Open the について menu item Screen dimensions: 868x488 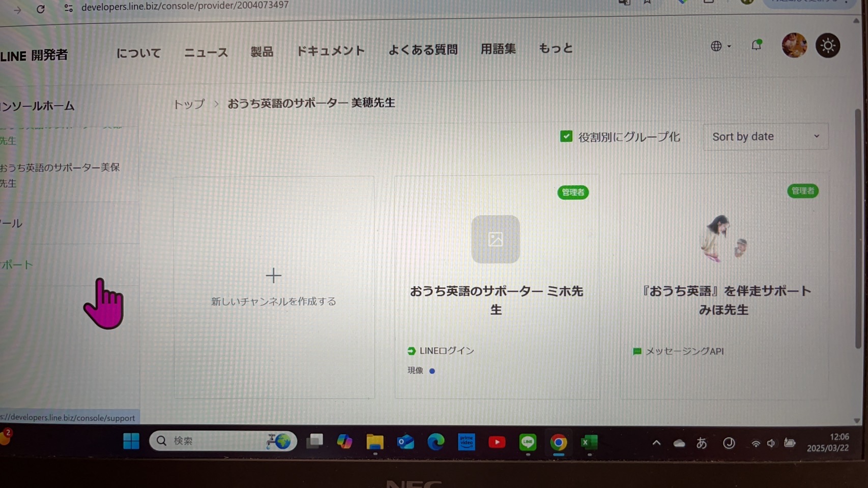(138, 53)
